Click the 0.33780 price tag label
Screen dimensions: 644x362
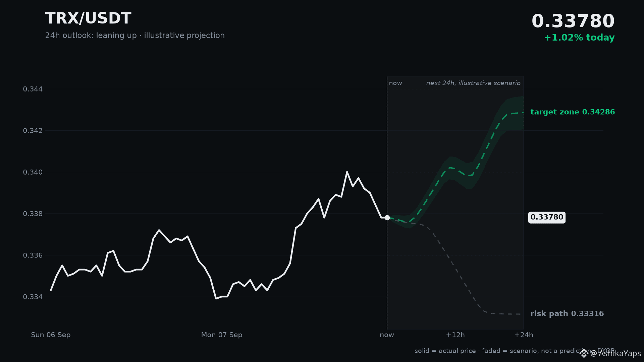tap(547, 217)
